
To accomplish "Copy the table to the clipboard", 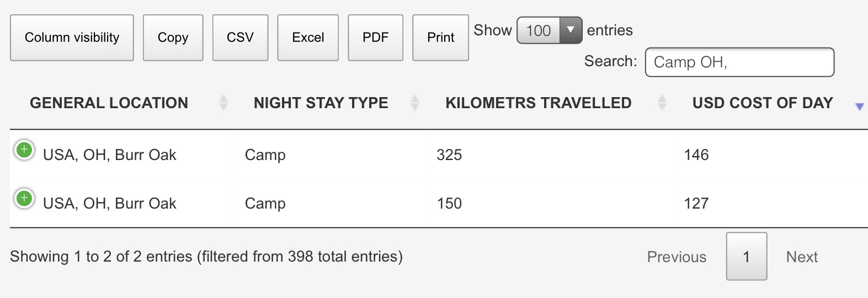I will point(173,38).
